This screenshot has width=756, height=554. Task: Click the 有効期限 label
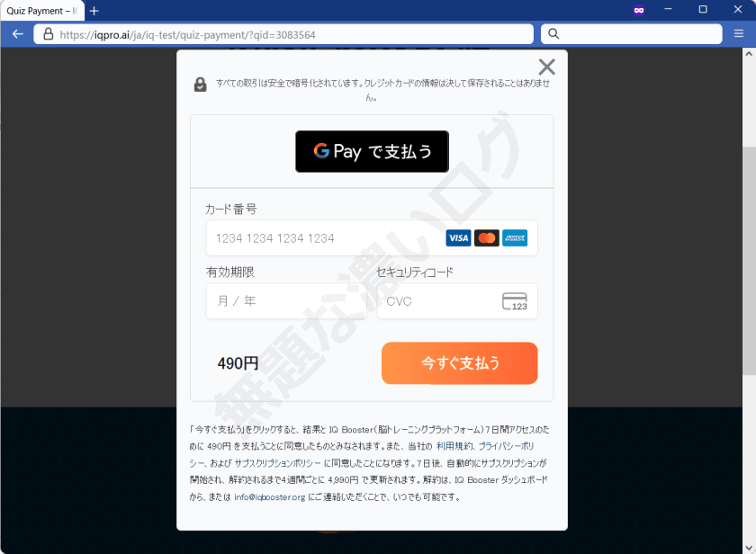pyautogui.click(x=230, y=272)
